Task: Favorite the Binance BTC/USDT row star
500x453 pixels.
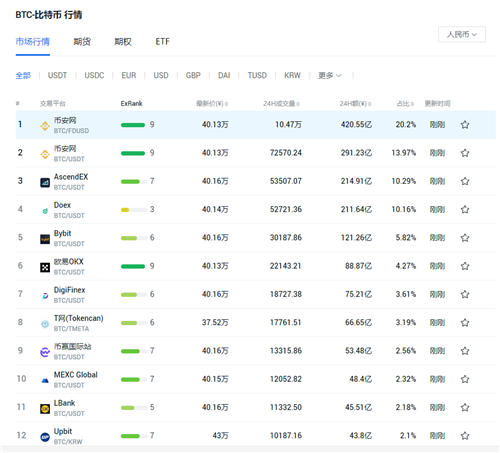Action: (465, 153)
